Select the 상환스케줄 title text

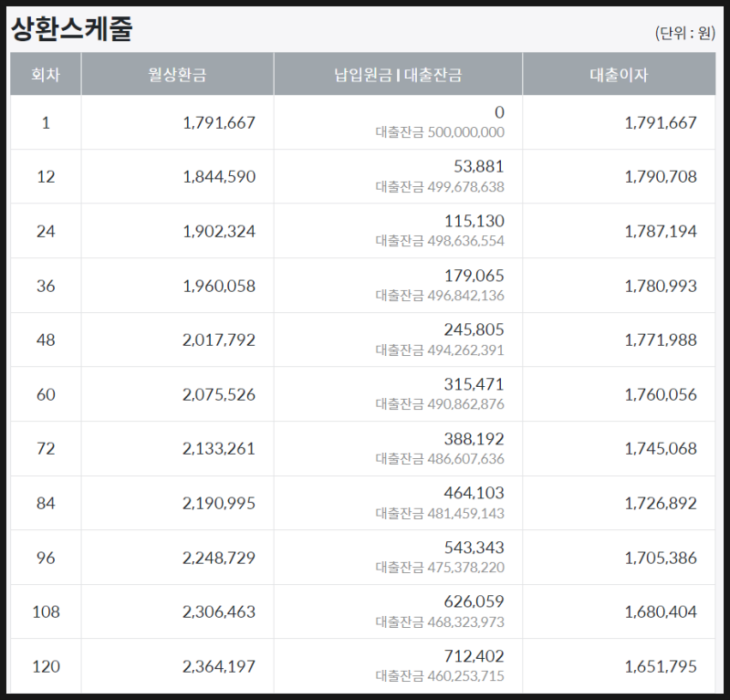pos(72,29)
